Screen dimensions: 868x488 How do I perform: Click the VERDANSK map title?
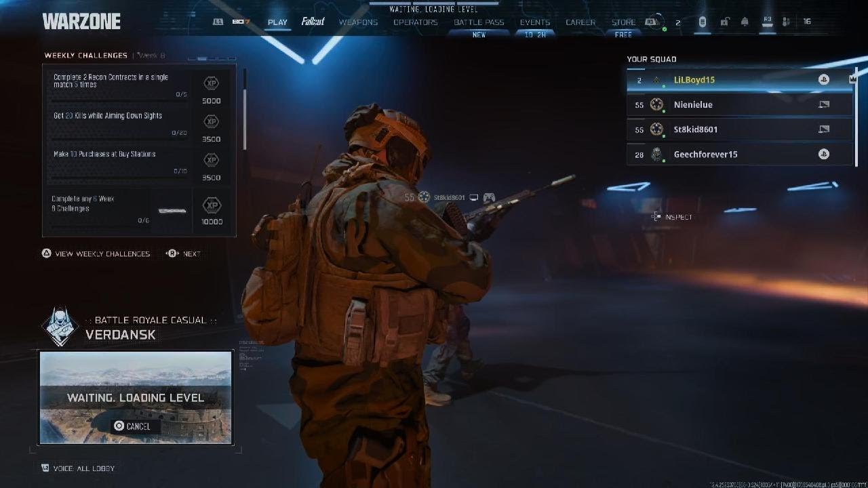click(121, 335)
